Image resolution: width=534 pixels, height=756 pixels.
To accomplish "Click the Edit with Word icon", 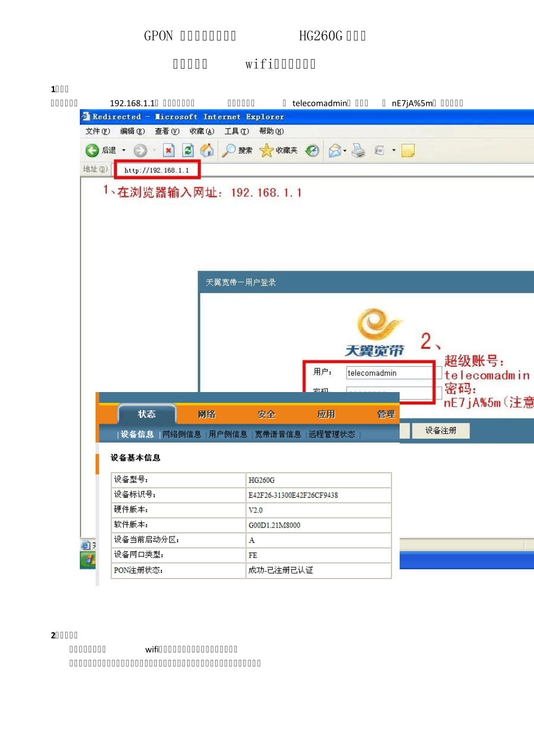I will (380, 150).
